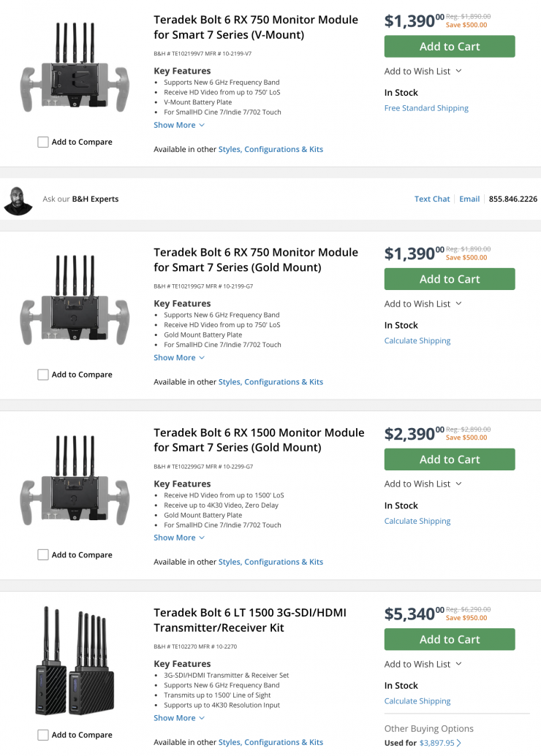Select Add to Compare for Bolt 6 LT 1500
This screenshot has height=756, width=541.
click(x=43, y=735)
